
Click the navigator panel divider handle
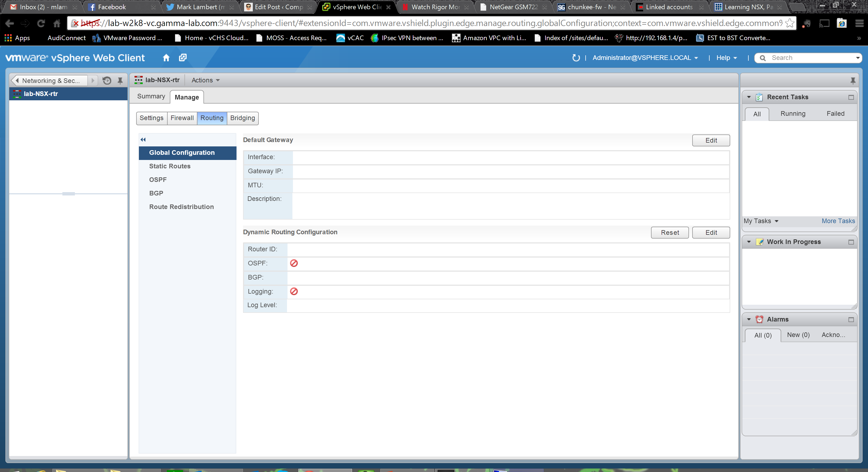tap(68, 194)
